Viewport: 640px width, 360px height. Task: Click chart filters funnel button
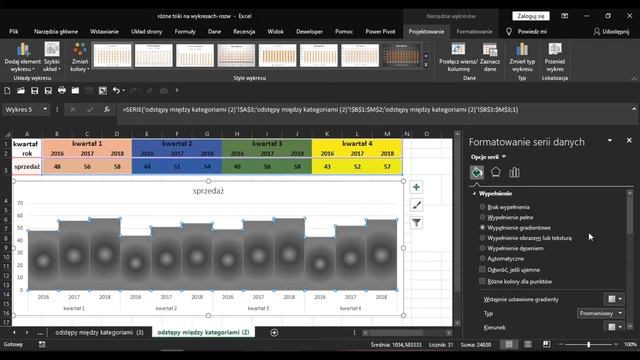click(416, 223)
